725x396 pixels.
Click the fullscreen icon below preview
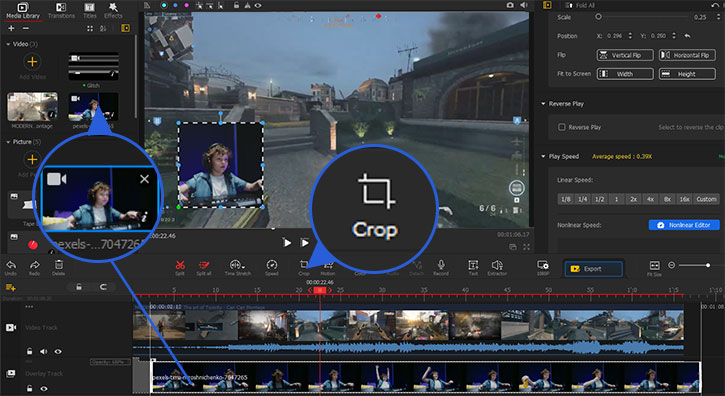[x=526, y=248]
